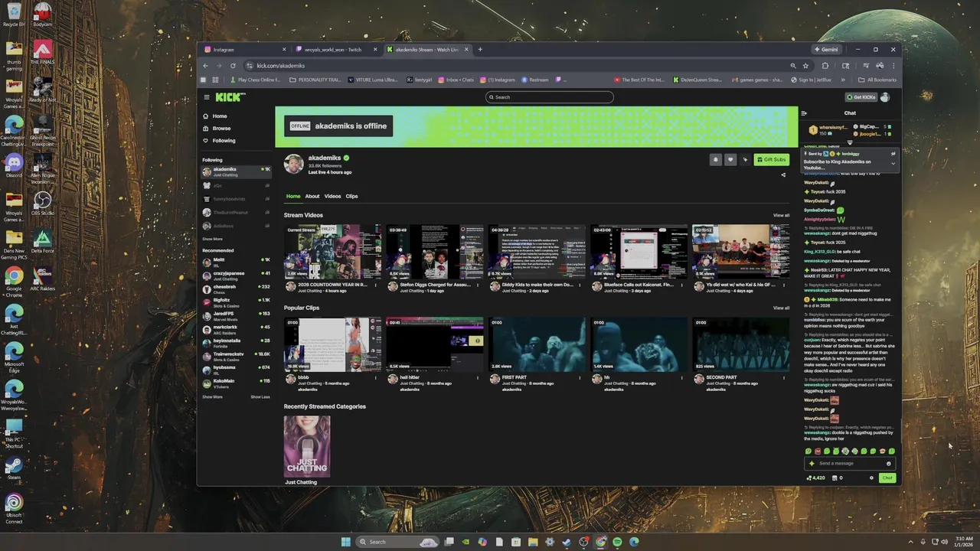Open All Bookmarks folder
The height and width of the screenshot is (551, 980).
pos(877,80)
